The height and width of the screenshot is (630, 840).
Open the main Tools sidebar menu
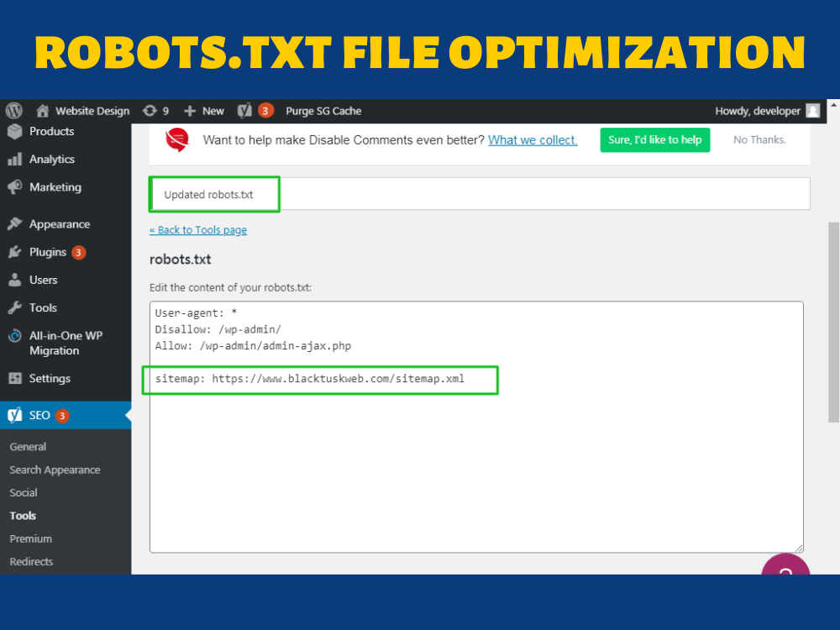43,307
